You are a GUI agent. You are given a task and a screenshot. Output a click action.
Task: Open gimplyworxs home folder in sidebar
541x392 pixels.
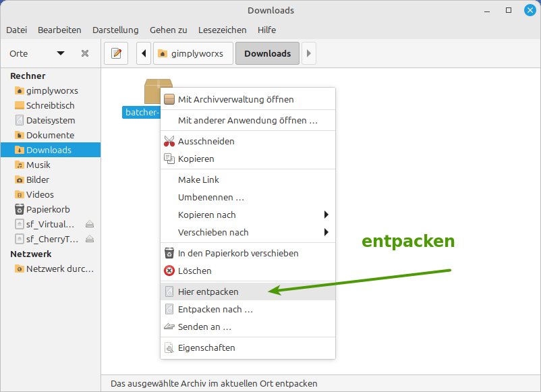pos(51,91)
